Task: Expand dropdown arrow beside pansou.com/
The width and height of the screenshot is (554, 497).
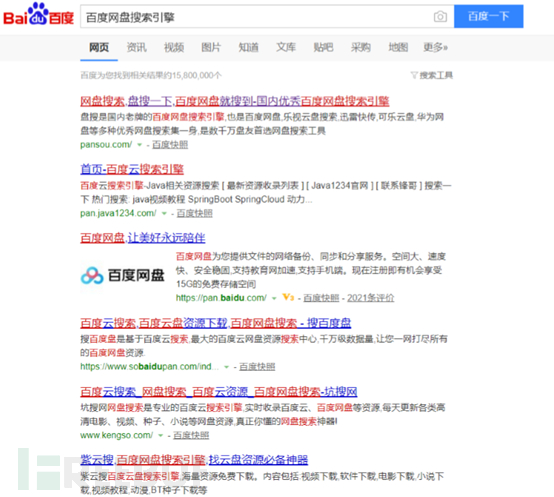Action: point(139,145)
